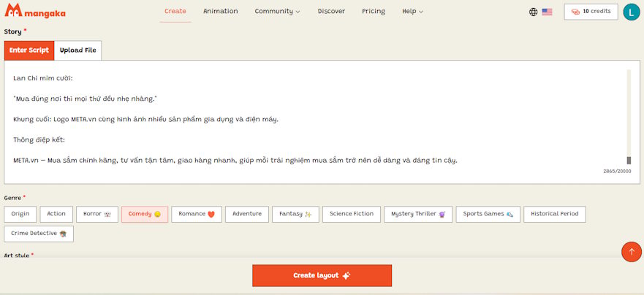Click the line 'Lan Chi mỉm cười:'

point(42,78)
